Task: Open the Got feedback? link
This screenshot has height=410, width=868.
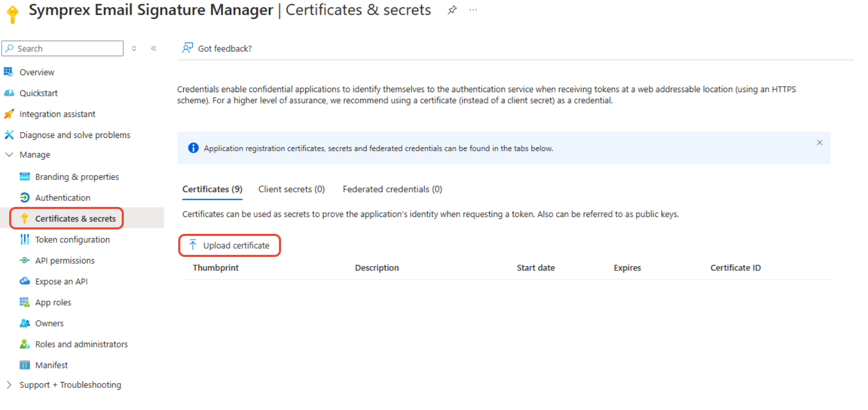Action: click(225, 48)
